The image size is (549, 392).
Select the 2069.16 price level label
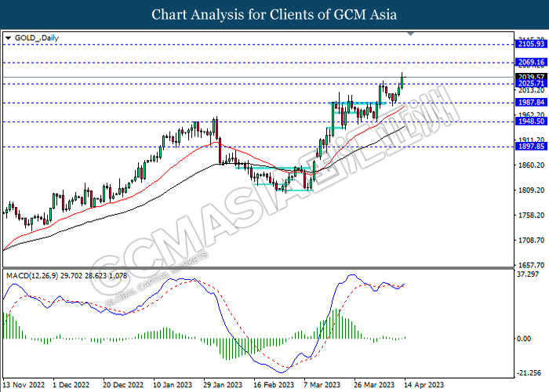(x=531, y=62)
